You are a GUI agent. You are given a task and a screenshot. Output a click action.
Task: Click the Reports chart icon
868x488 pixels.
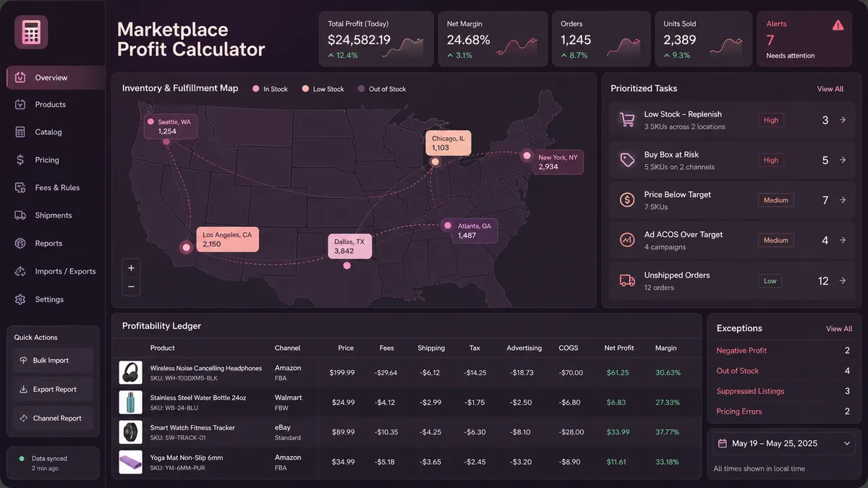(20, 244)
